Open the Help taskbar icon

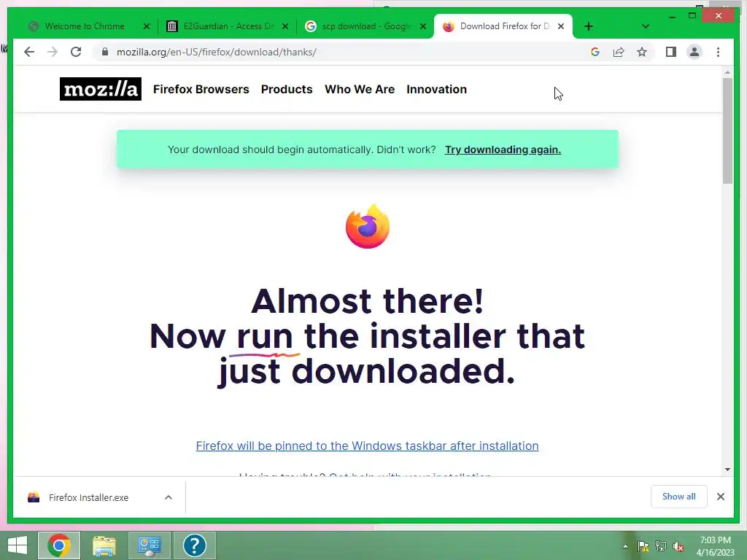(x=194, y=545)
